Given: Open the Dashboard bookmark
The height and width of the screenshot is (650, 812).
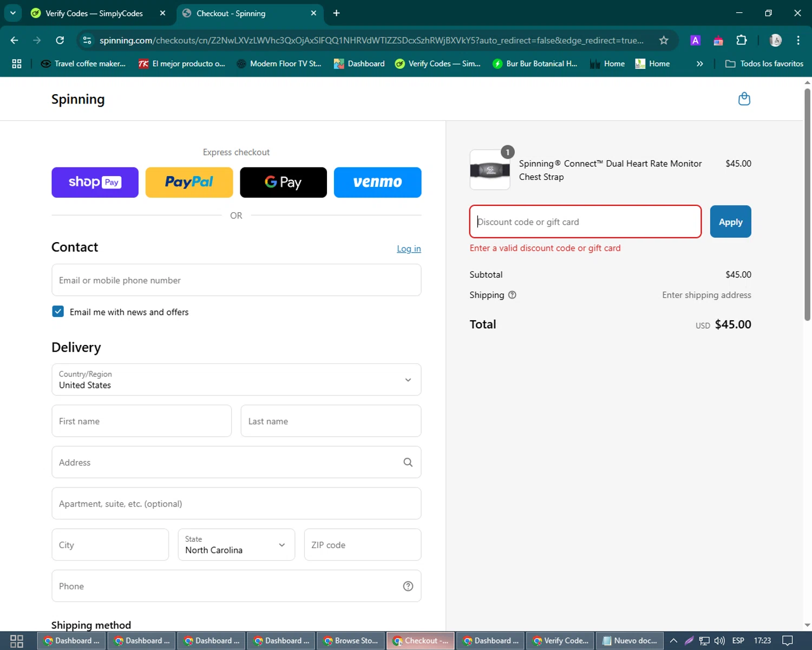Looking at the screenshot, I should tap(359, 63).
